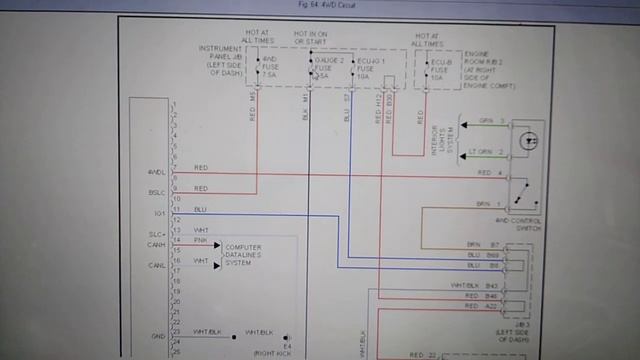Click the 'GND' pin name
This screenshot has width=640, height=360.
[x=158, y=336]
